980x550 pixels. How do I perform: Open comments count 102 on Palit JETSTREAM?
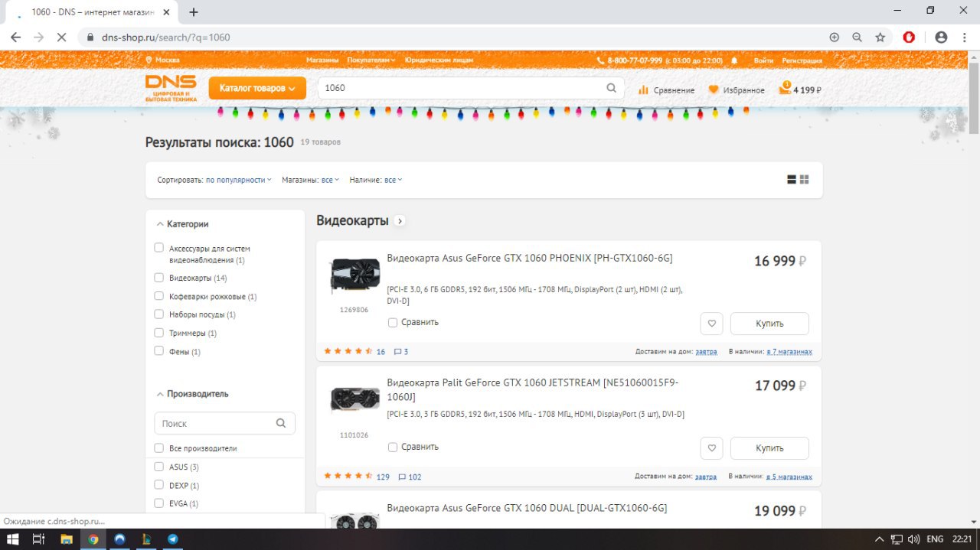pos(410,477)
